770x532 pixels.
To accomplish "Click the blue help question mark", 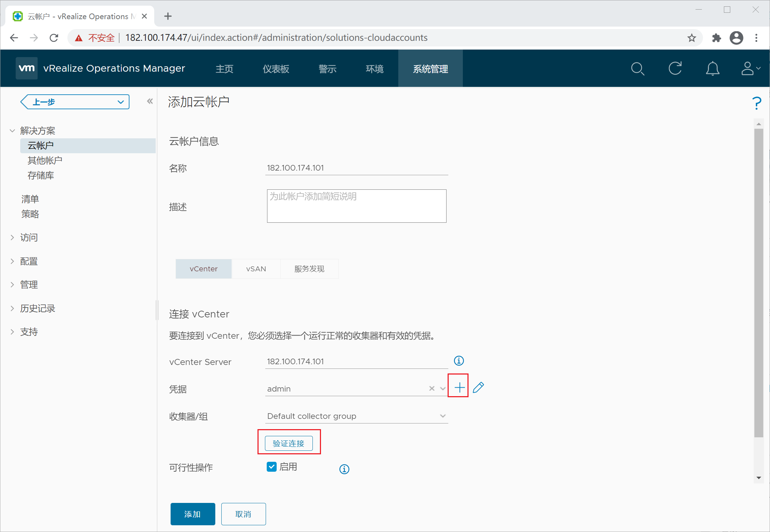I will pyautogui.click(x=757, y=103).
